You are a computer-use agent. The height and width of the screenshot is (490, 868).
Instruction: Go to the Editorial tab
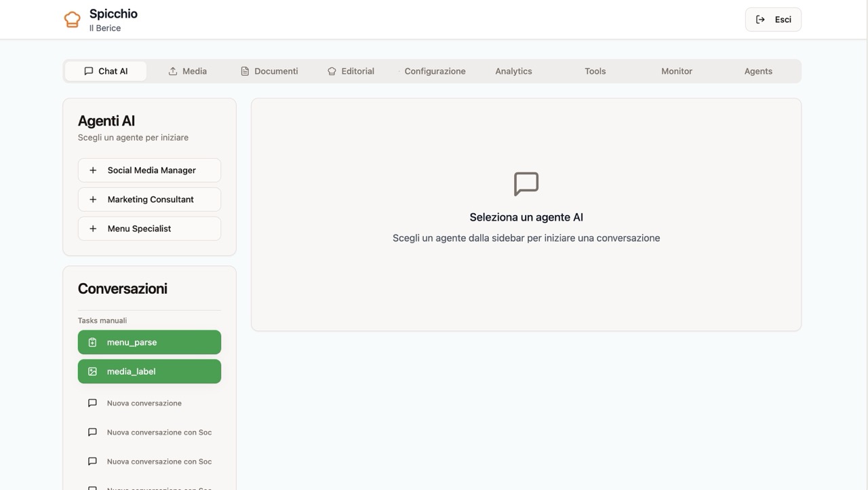pos(351,71)
